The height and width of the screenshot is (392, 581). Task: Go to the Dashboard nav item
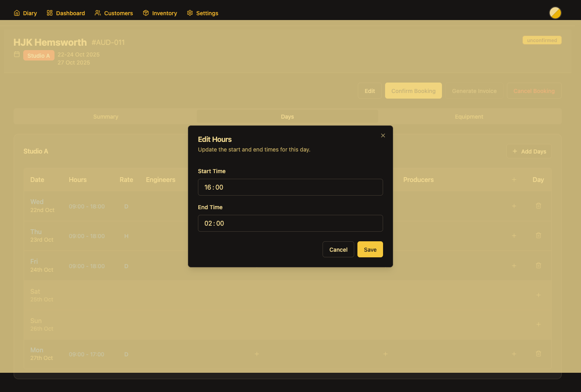(66, 13)
